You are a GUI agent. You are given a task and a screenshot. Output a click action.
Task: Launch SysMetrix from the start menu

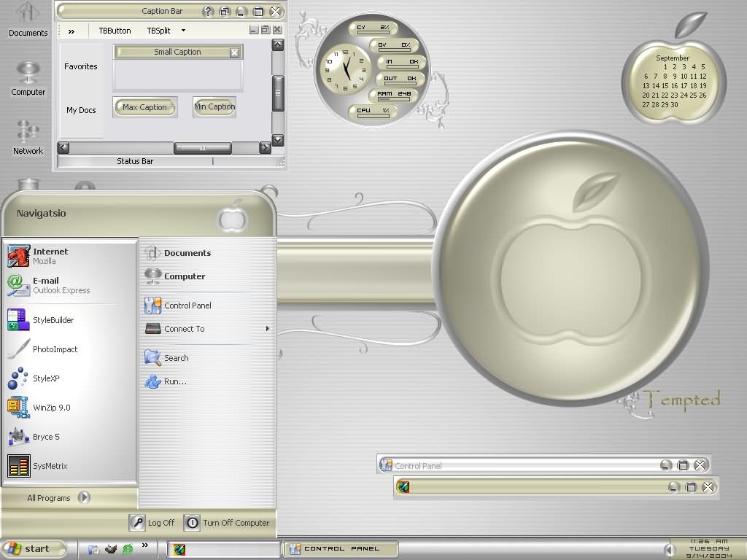click(71, 466)
